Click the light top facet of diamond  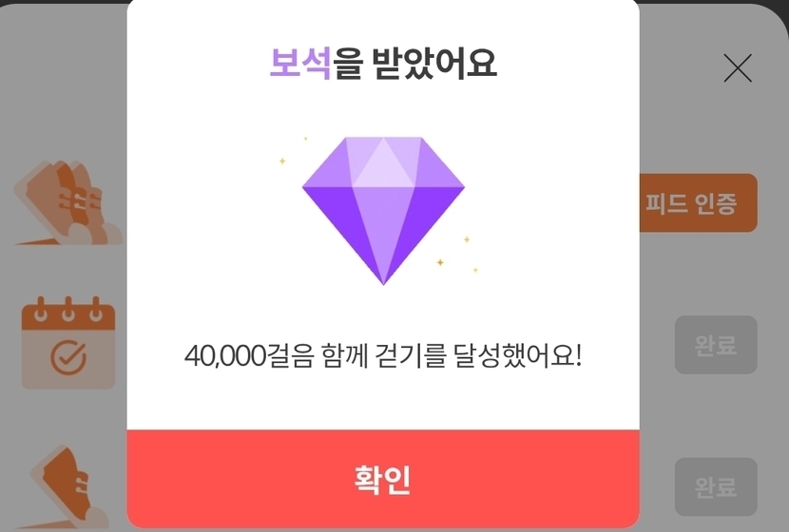point(383,162)
